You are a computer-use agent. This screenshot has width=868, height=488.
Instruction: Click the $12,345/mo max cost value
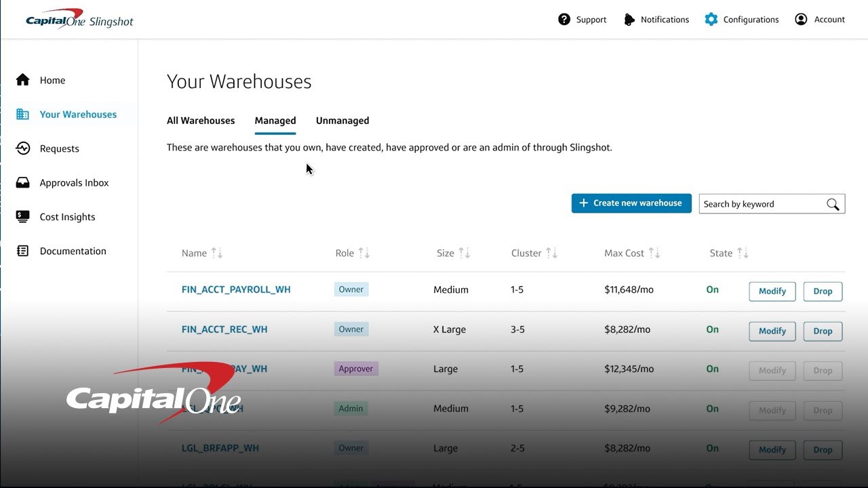click(x=629, y=369)
